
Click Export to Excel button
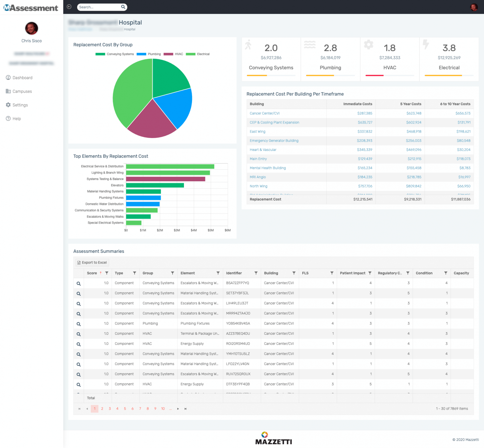(92, 263)
